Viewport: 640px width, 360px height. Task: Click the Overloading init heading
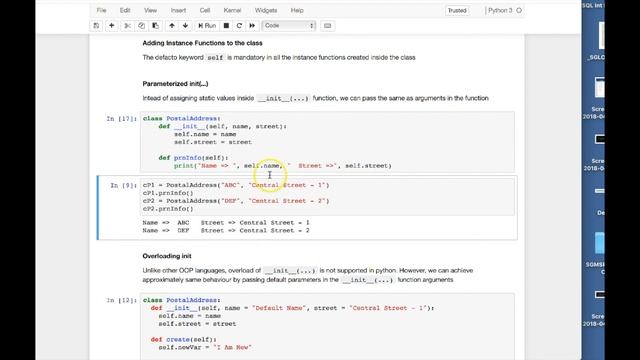[x=167, y=256]
